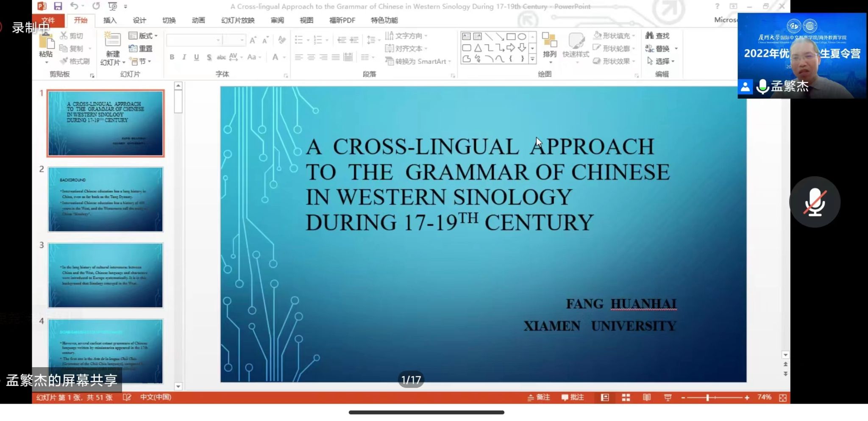Screen dimensions: 868x421
Task: Click the reading view icon in status bar
Action: [x=646, y=397]
